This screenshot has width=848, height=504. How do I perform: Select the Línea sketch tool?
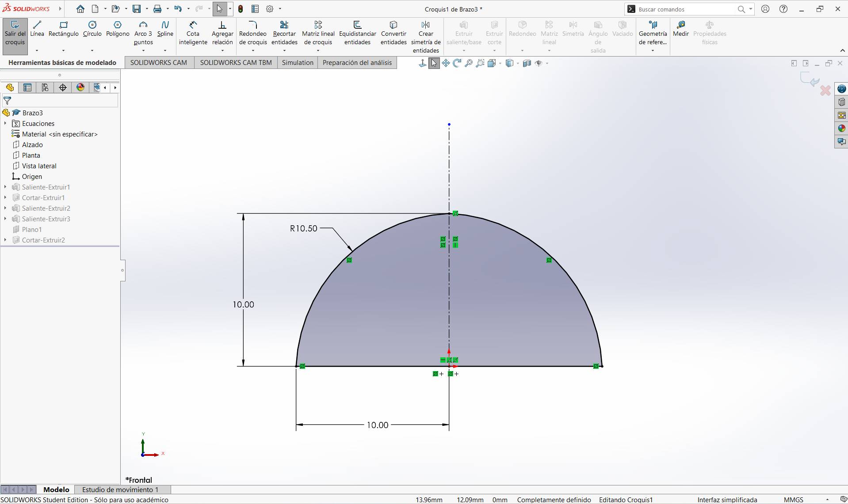(x=37, y=29)
